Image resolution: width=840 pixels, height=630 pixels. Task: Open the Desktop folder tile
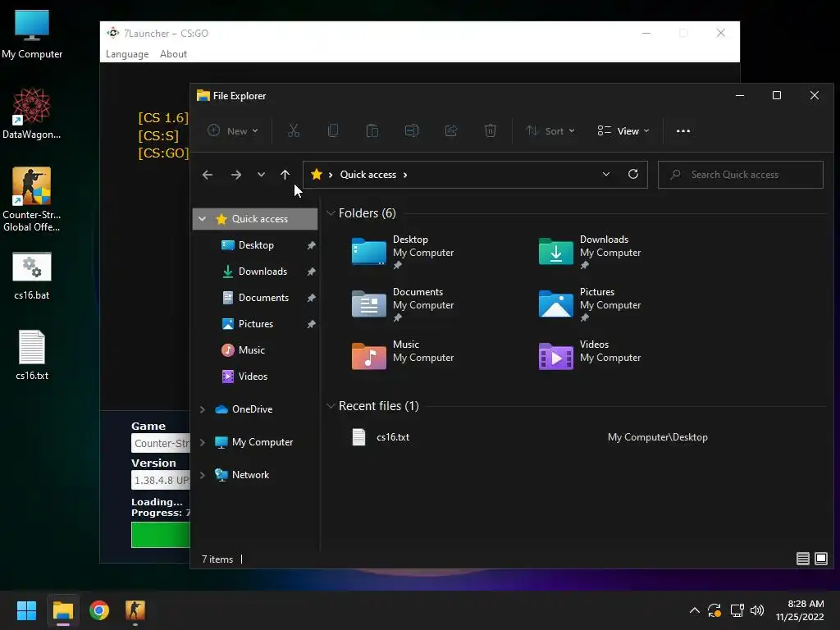point(402,251)
